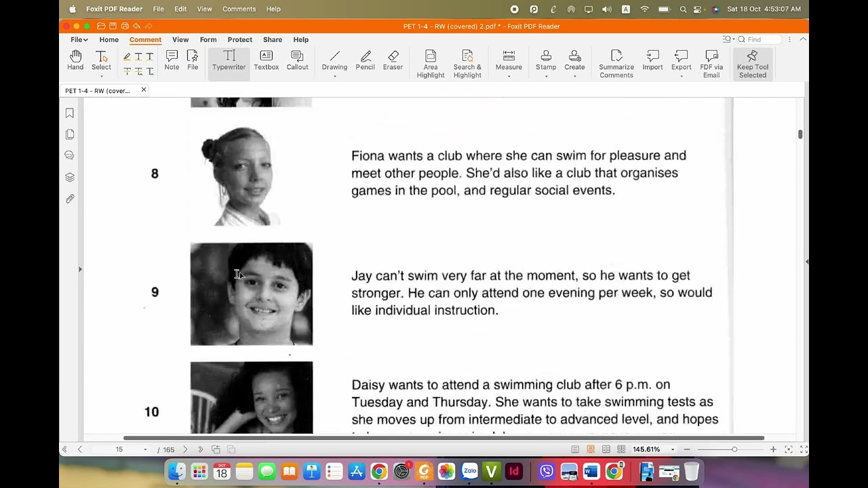Viewport: 868px width, 488px height.
Task: Add a Note comment
Action: click(x=172, y=60)
